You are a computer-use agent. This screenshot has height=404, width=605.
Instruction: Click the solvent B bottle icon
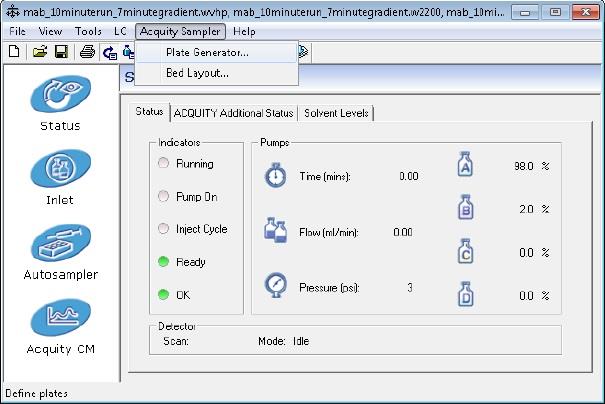(x=465, y=207)
